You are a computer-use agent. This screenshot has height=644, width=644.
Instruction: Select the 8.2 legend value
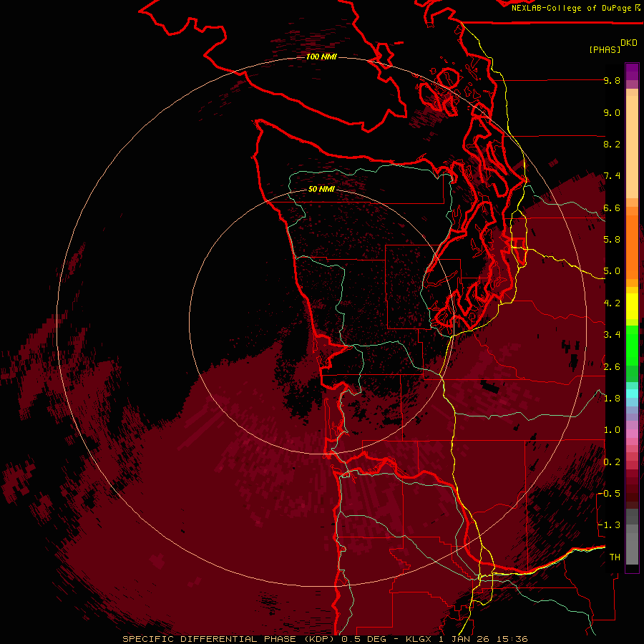click(612, 144)
